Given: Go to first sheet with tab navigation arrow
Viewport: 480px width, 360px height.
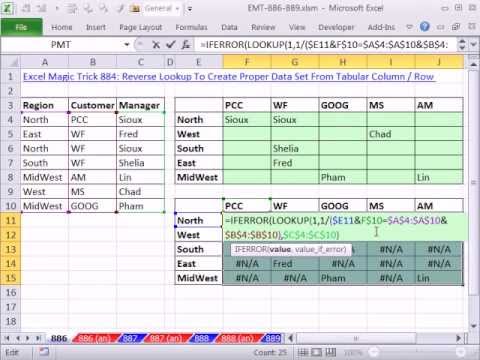Looking at the screenshot, I should pyautogui.click(x=7, y=338).
